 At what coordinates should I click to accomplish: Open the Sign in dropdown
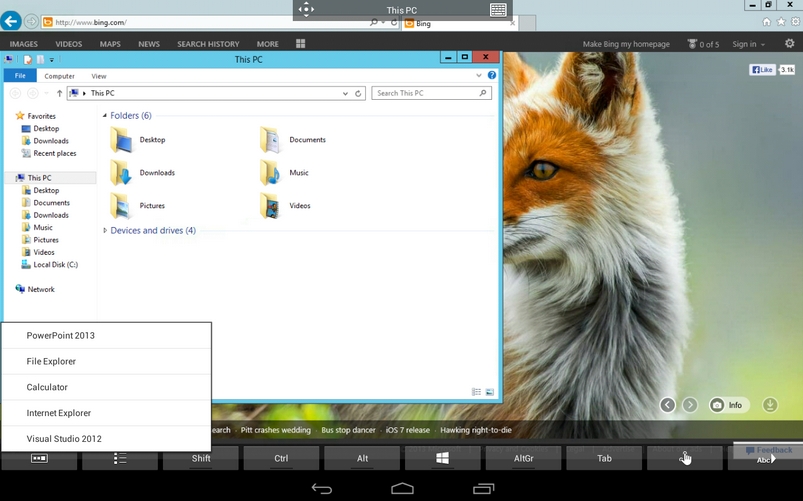point(748,44)
